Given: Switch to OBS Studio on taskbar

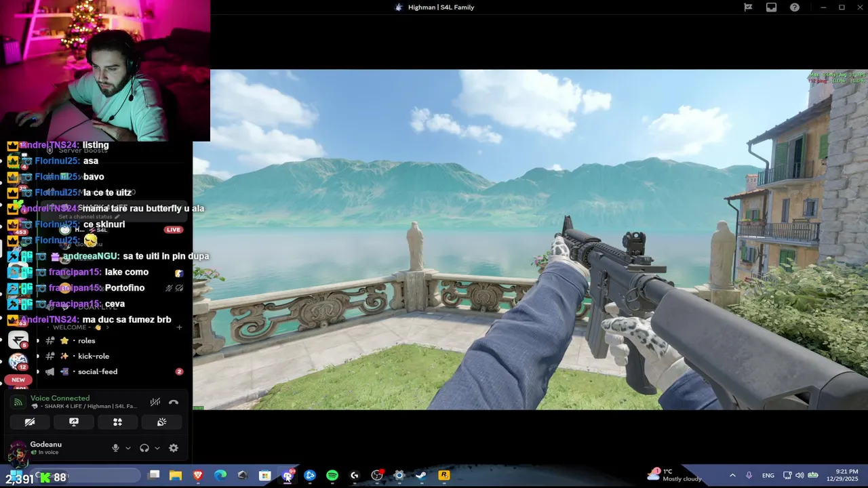Looking at the screenshot, I should 377,476.
